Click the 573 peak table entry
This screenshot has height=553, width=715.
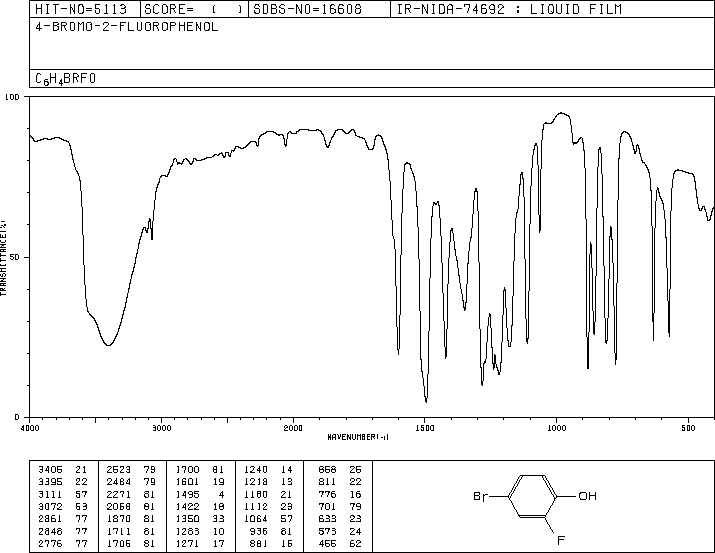(327, 531)
